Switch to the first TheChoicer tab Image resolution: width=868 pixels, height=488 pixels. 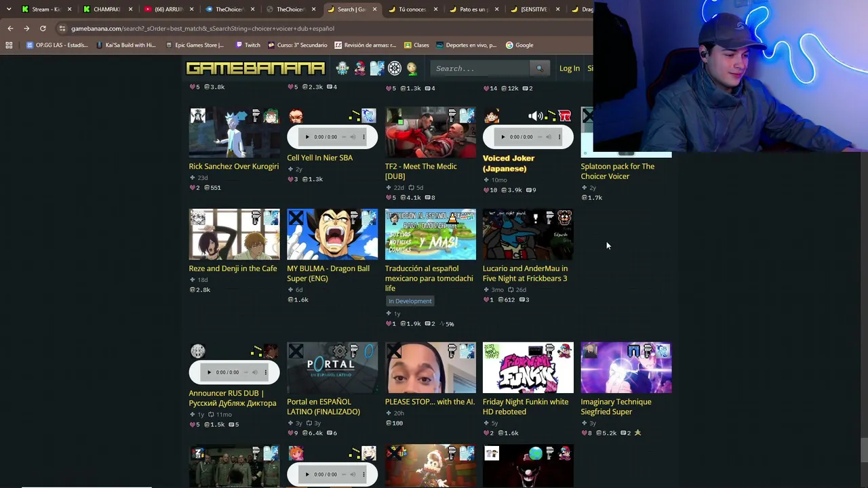click(x=229, y=9)
